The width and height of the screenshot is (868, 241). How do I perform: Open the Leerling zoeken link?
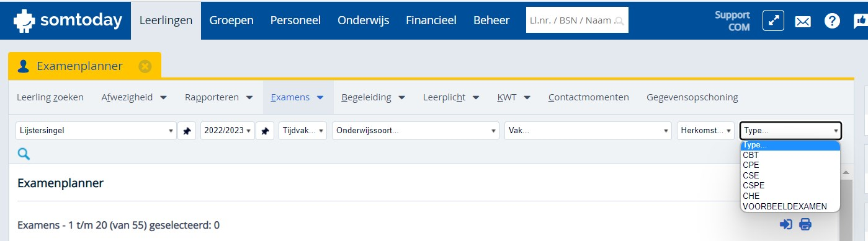pyautogui.click(x=50, y=97)
